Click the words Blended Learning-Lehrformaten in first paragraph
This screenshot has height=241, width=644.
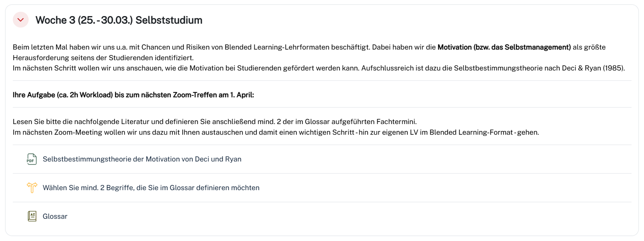pyautogui.click(x=277, y=47)
